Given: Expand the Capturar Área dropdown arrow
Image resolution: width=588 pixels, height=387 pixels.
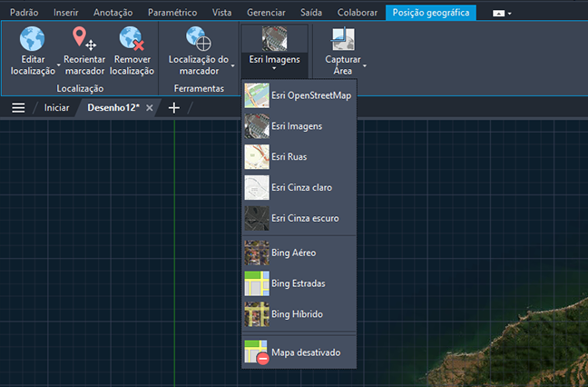Looking at the screenshot, I should pyautogui.click(x=365, y=65).
